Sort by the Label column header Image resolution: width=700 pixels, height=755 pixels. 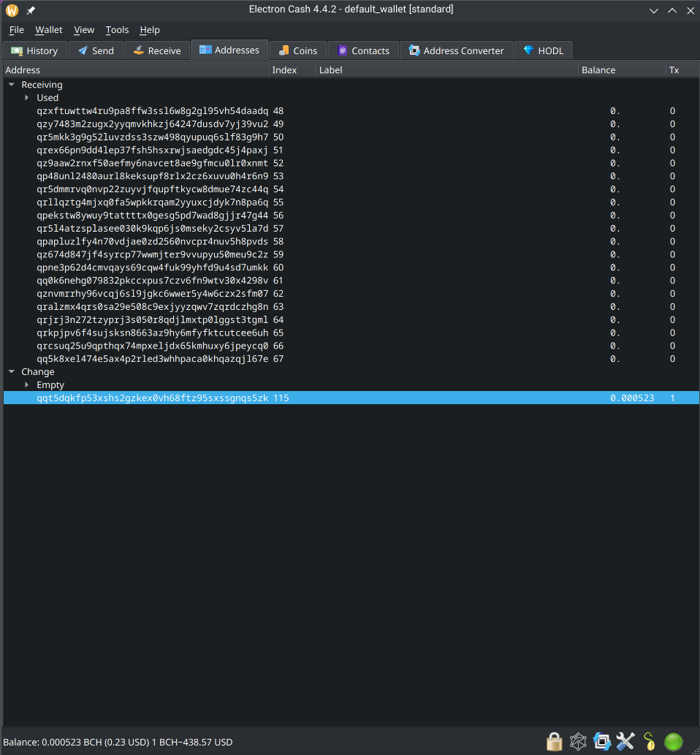[447, 70]
